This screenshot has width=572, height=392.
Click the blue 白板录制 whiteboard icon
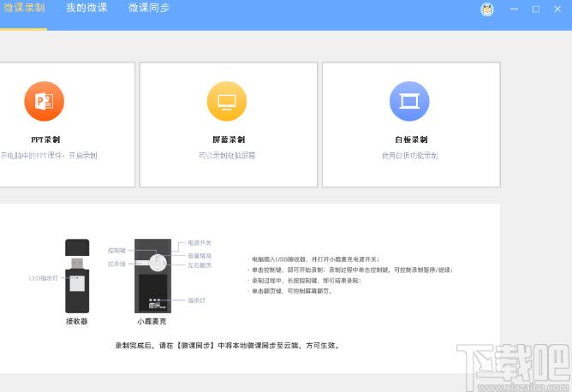pos(409,102)
